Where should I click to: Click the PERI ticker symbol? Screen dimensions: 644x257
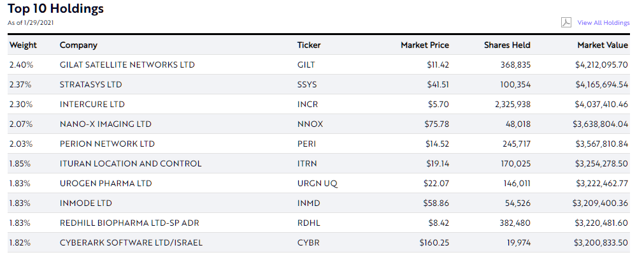(x=306, y=144)
